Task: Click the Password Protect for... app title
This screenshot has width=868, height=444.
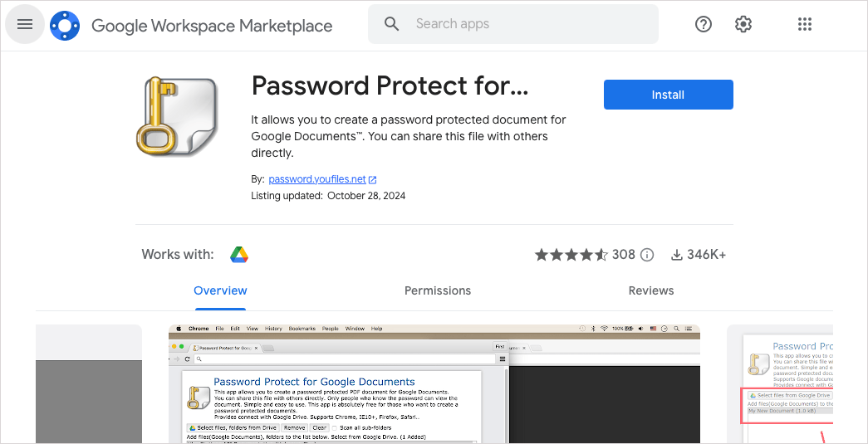Action: point(390,85)
